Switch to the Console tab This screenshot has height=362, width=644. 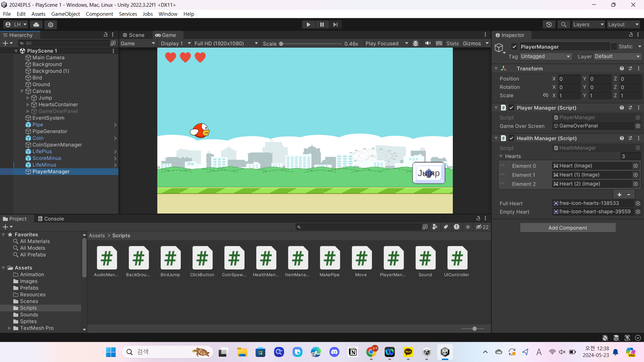(51, 219)
